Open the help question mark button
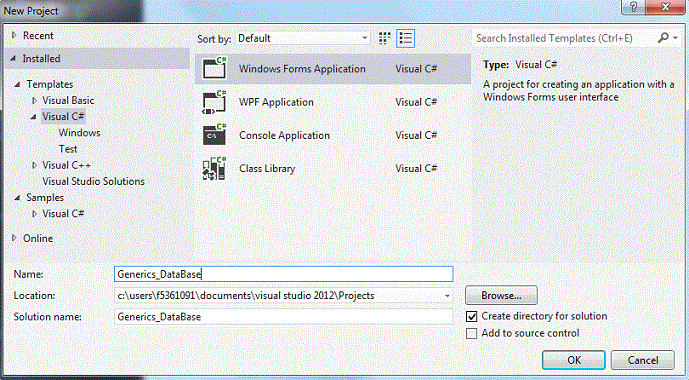Viewport: 689px width, 380px height. pyautogui.click(x=633, y=7)
